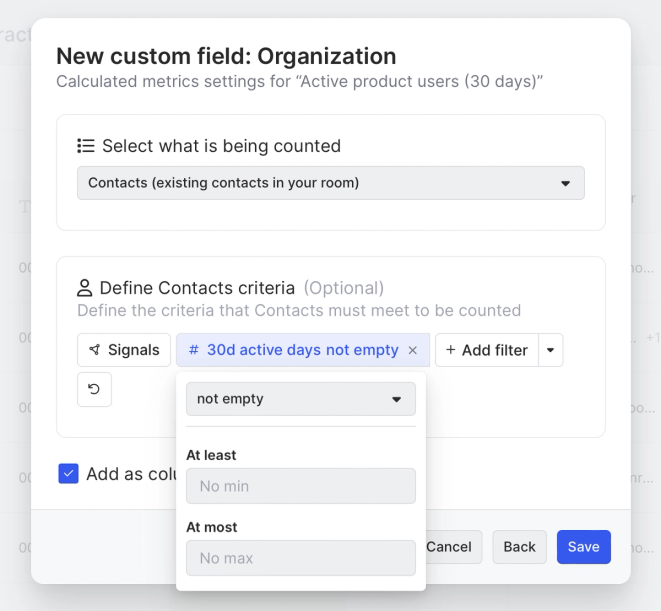
Task: Click the list icon beside Select what is being counted
Action: tap(86, 146)
